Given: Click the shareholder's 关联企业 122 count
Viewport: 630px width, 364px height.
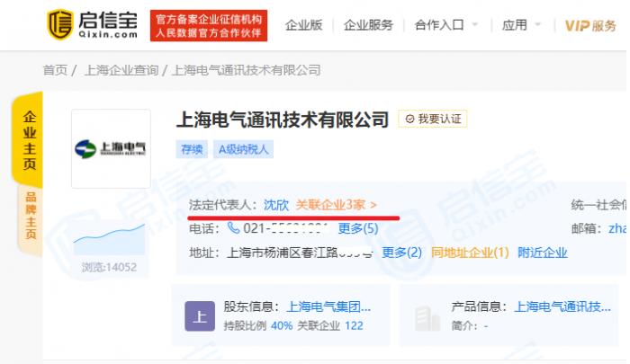Looking at the screenshot, I should [330, 325].
